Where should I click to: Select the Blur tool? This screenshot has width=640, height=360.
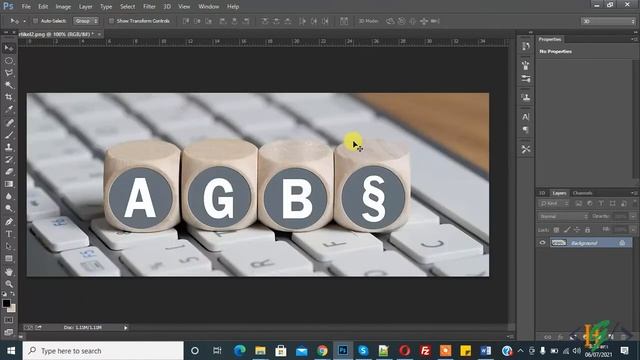click(x=9, y=196)
